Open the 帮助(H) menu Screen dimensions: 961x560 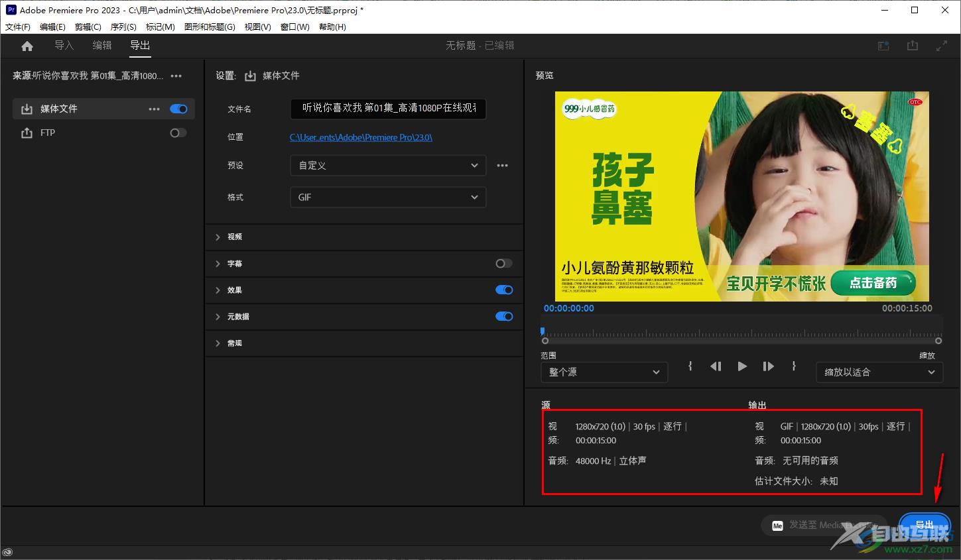332,27
